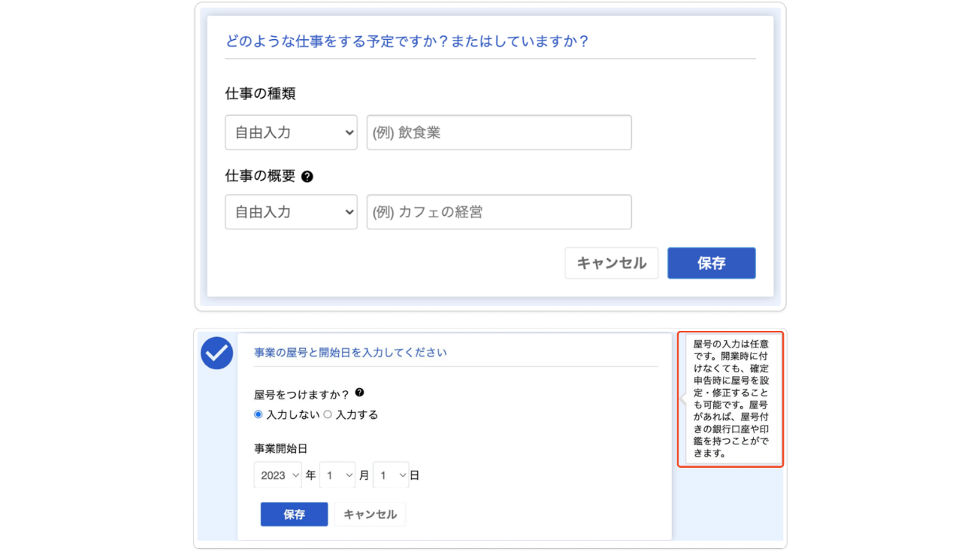Click キャンセル in the 仕事 form
The width and height of the screenshot is (980, 552).
[612, 263]
